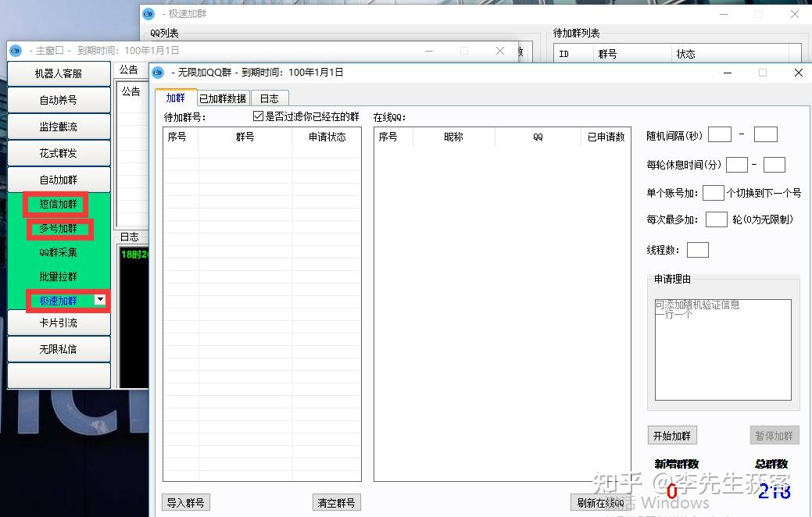812x517 pixels.
Task: Select 花式群发 in the sidebar
Action: [x=59, y=153]
